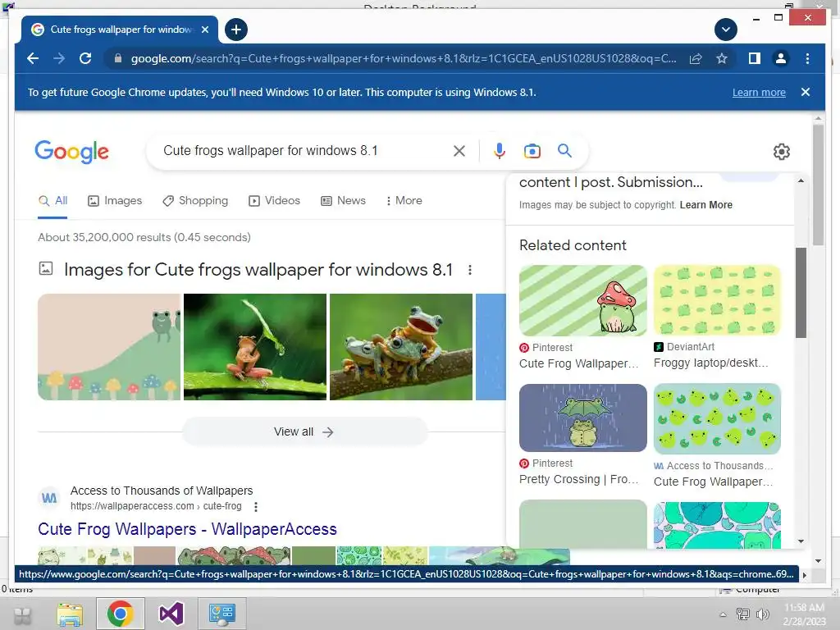
Task: Go to the Google homepage via logo
Action: [x=72, y=152]
